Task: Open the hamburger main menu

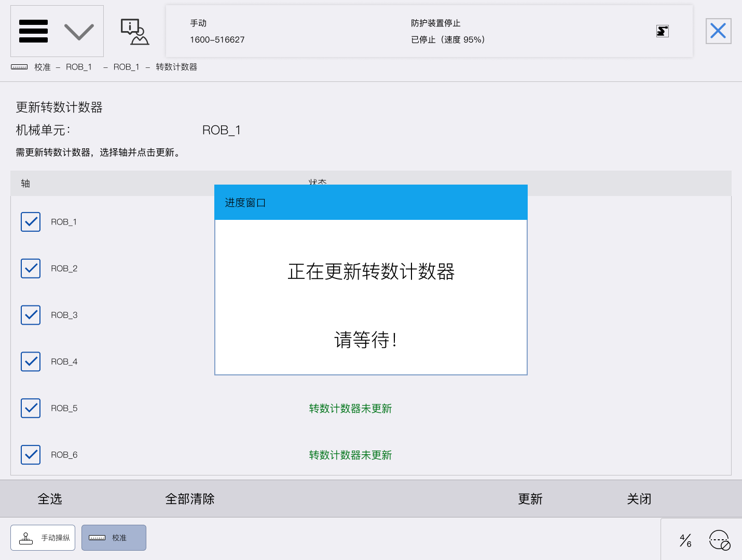Action: pos(34,31)
